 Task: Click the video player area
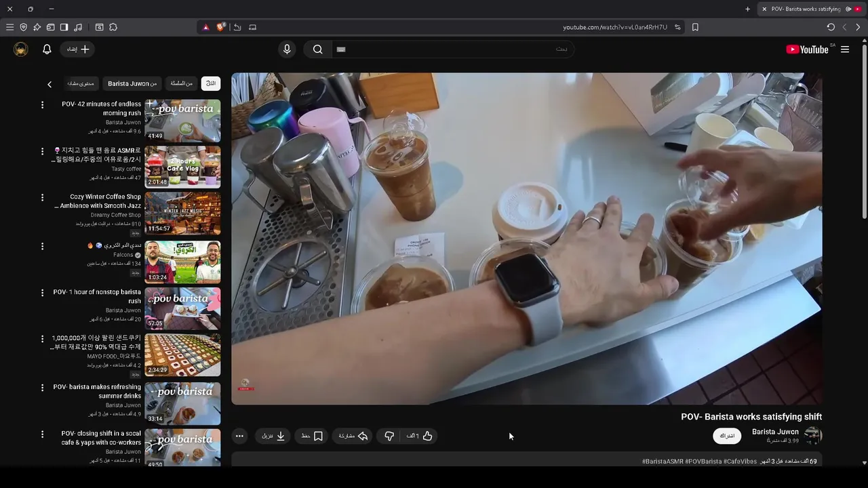526,239
